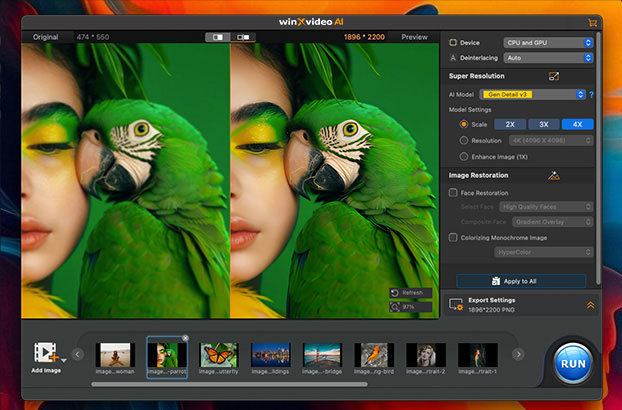The width and height of the screenshot is (622, 410).
Task: Expand the Export Settings panel chevron
Action: click(590, 304)
